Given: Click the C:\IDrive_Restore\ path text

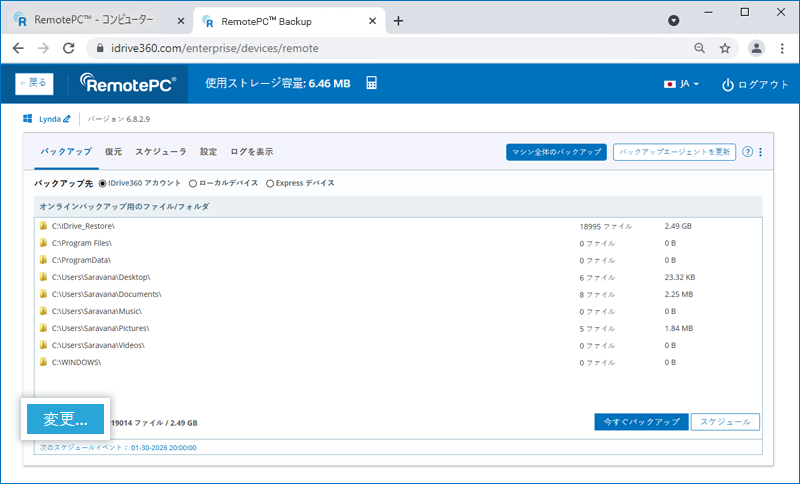Looking at the screenshot, I should point(83,226).
